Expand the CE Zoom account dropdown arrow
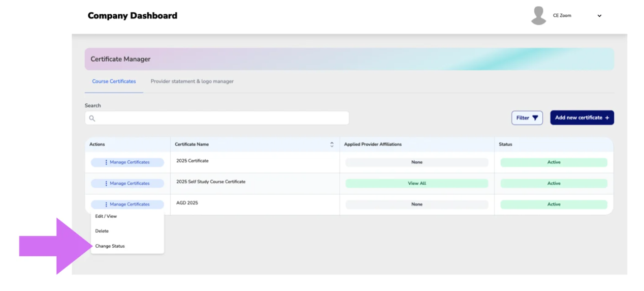Viewport: 644px width, 291px height. 599,16
